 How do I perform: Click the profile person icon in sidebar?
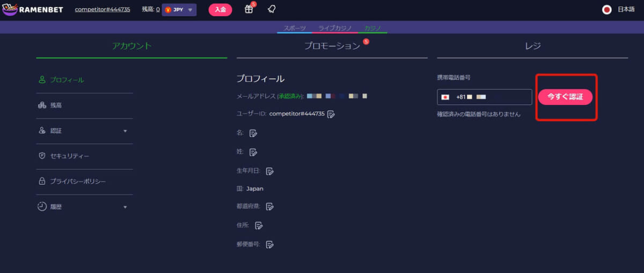(x=42, y=80)
